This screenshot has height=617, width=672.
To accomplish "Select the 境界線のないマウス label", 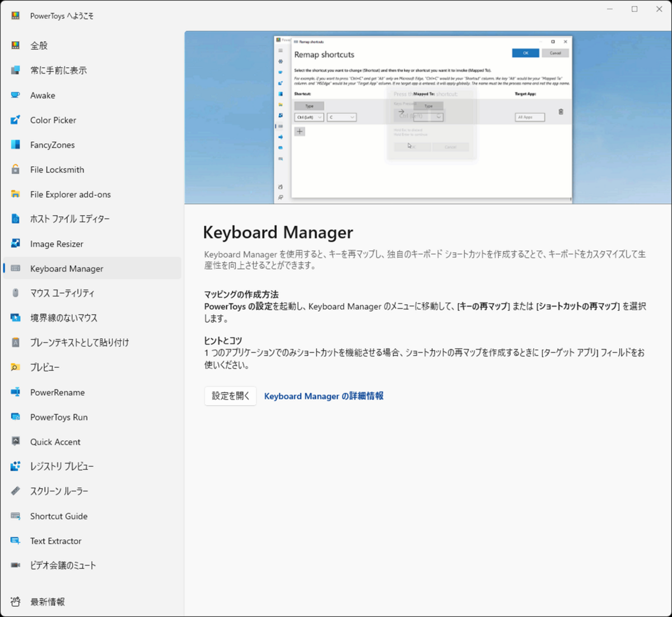I will click(x=64, y=317).
